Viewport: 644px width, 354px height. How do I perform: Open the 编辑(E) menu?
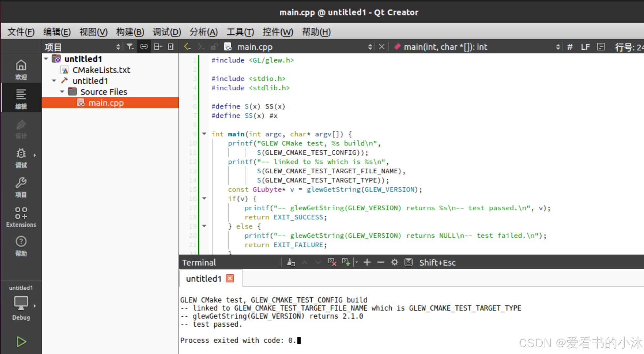[57, 32]
